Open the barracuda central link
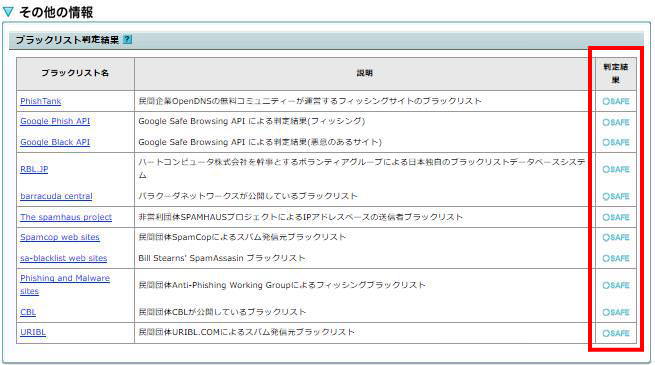This screenshot has width=655, height=365. (56, 196)
